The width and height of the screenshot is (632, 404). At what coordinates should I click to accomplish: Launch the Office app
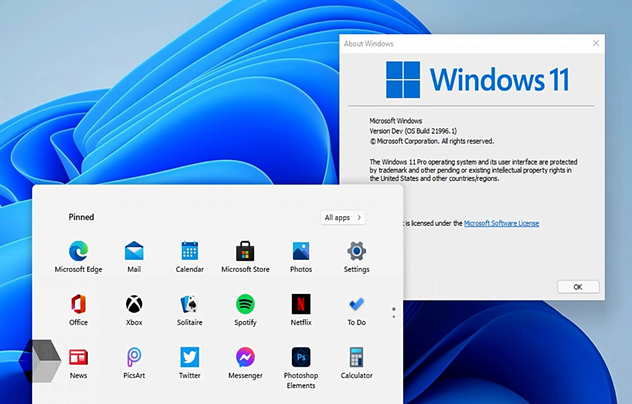pyautogui.click(x=78, y=304)
